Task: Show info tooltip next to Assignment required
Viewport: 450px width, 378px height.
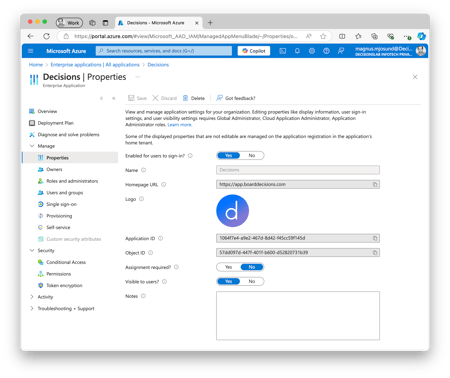Action: 176,267
